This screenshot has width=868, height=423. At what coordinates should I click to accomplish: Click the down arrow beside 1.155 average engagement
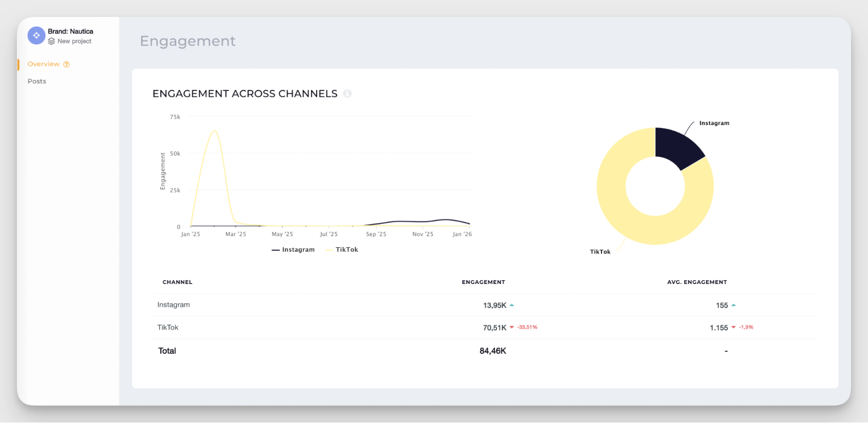click(x=733, y=327)
